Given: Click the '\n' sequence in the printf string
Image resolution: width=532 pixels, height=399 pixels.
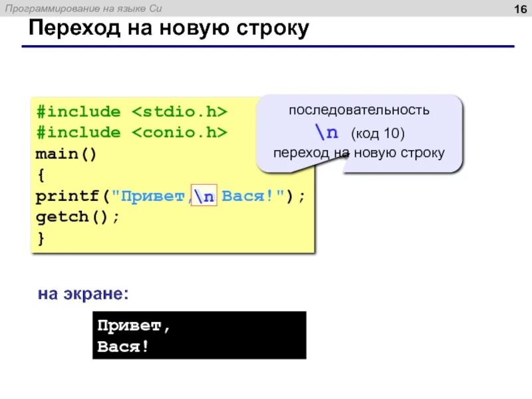Looking at the screenshot, I should (204, 196).
